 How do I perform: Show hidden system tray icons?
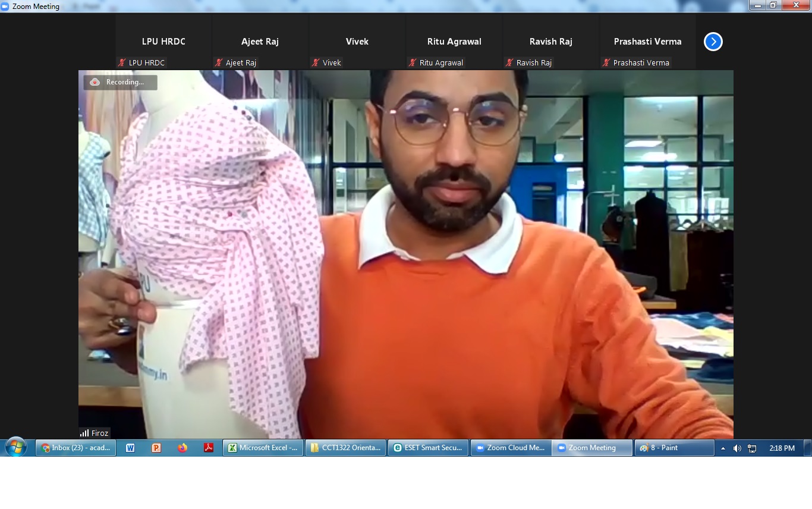click(x=723, y=448)
